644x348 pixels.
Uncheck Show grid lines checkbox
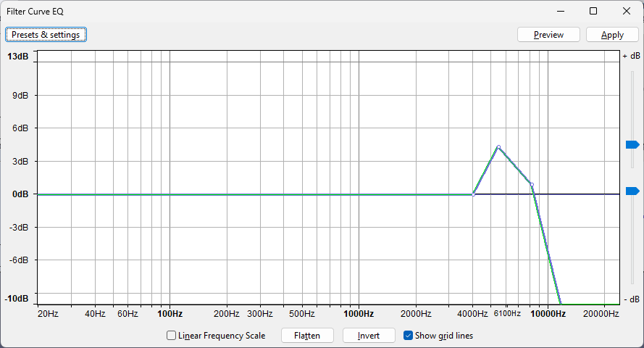click(408, 336)
